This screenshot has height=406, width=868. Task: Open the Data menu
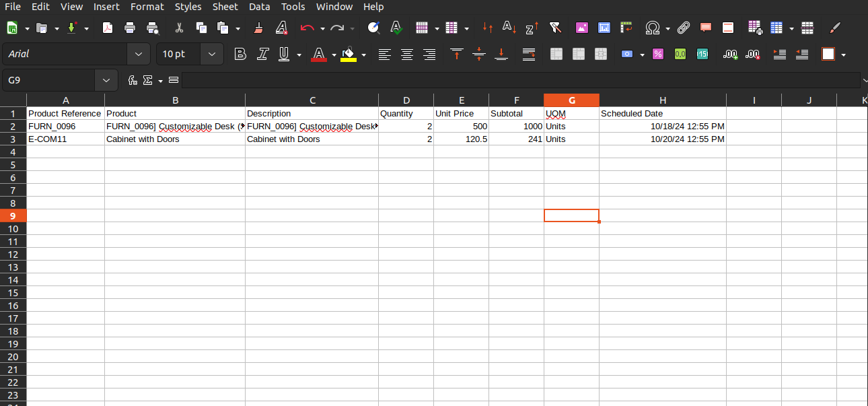point(259,7)
